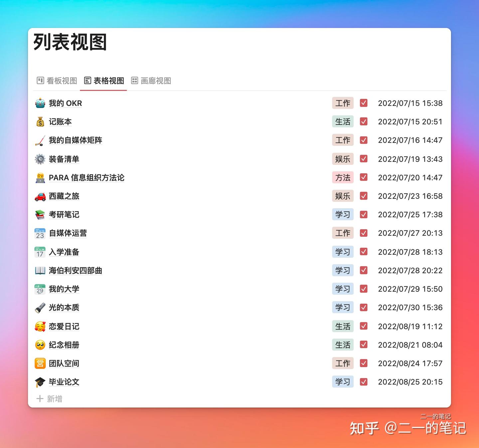Click the red car icon for 西藏之旅
The height and width of the screenshot is (448, 479).
[40, 196]
